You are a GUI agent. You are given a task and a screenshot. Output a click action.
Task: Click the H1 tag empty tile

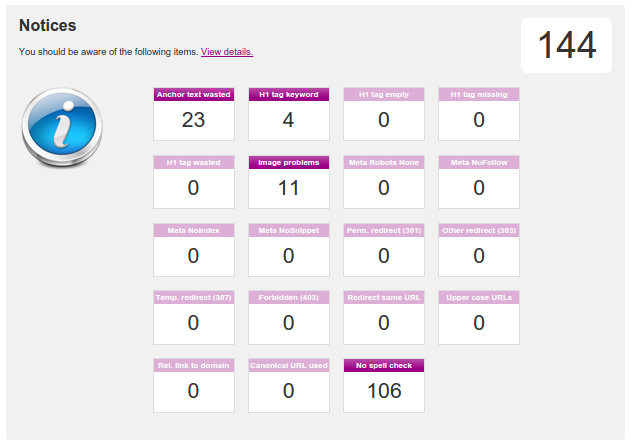point(384,114)
